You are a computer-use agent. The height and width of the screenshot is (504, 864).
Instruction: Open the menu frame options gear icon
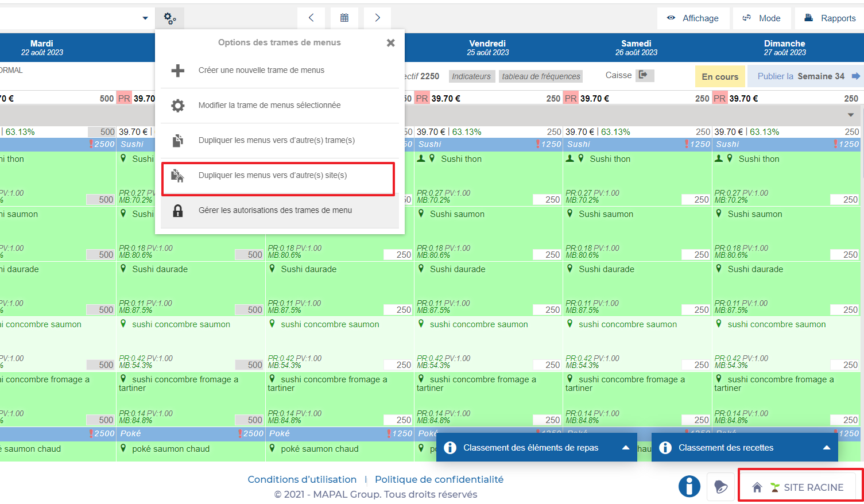170,18
